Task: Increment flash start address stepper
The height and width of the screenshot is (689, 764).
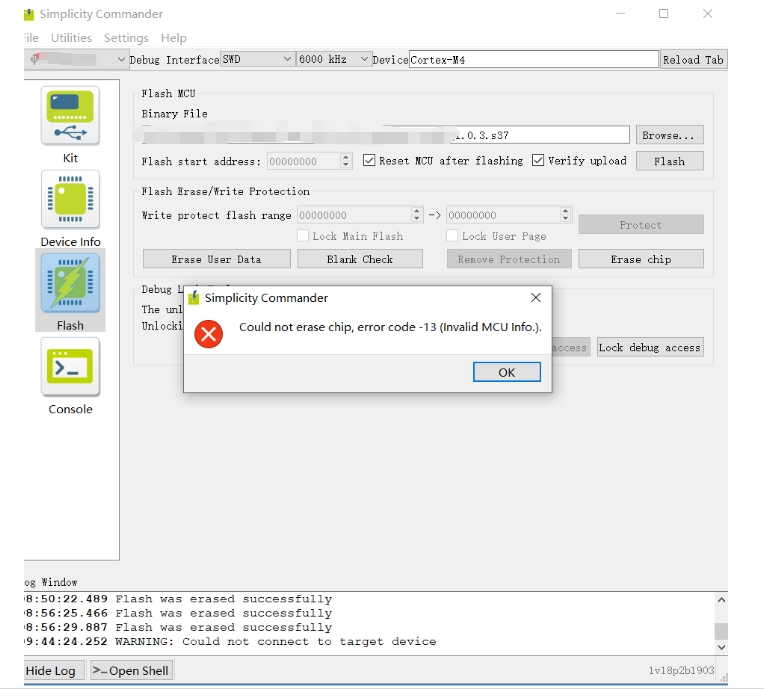Action: (346, 157)
